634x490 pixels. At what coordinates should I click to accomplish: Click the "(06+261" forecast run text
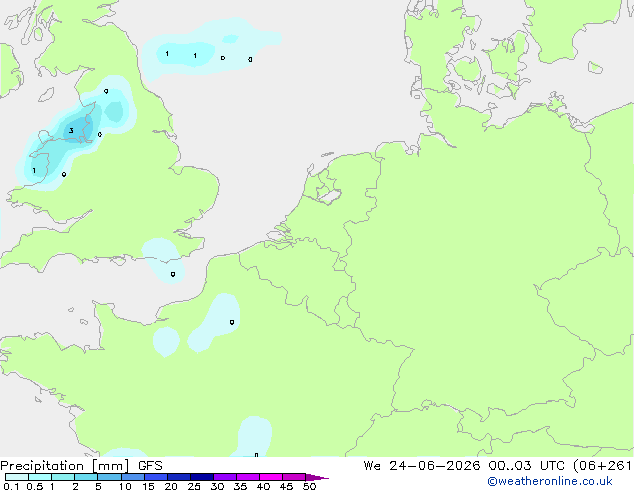(x=602, y=466)
